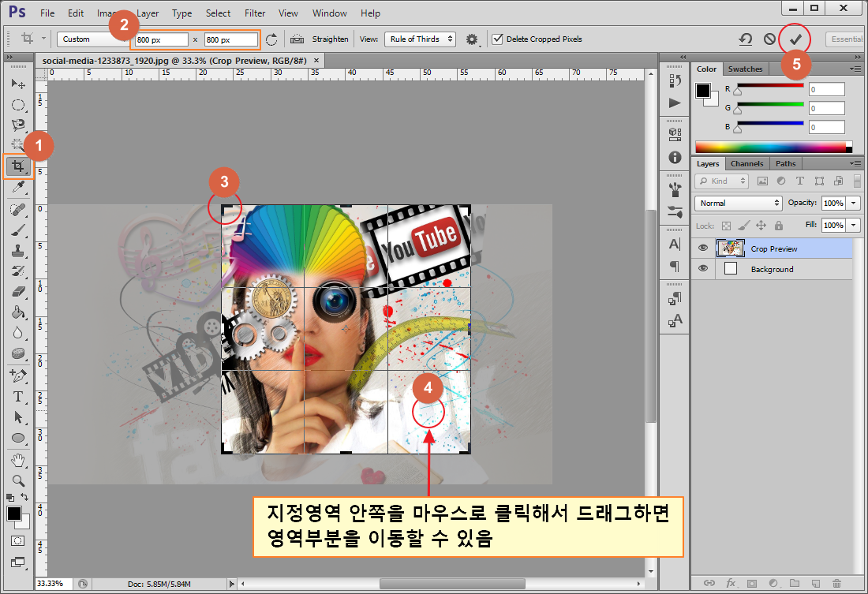Open the Color panel flyout menu
The height and width of the screenshot is (594, 868).
point(855,69)
